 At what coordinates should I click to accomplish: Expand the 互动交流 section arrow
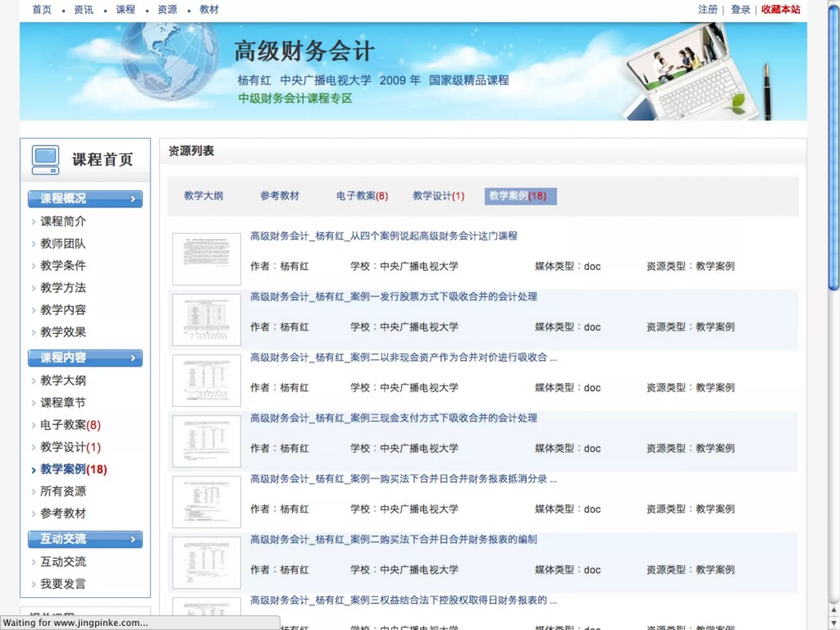(x=133, y=539)
